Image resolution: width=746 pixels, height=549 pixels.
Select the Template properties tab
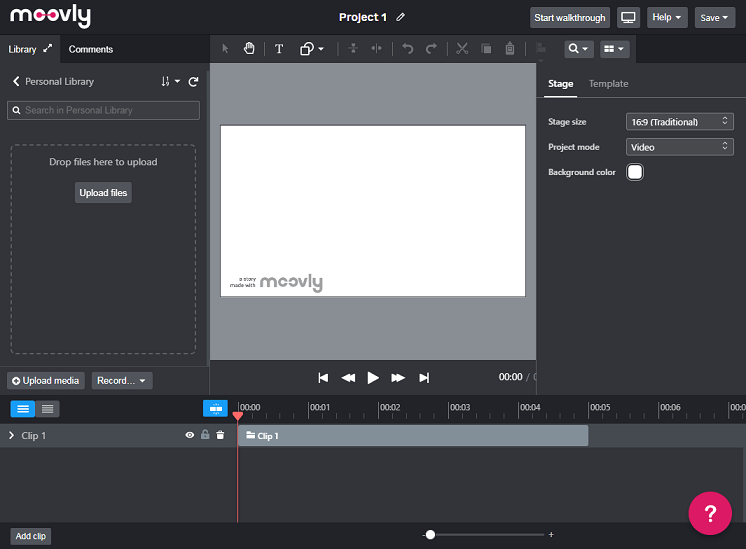point(609,84)
